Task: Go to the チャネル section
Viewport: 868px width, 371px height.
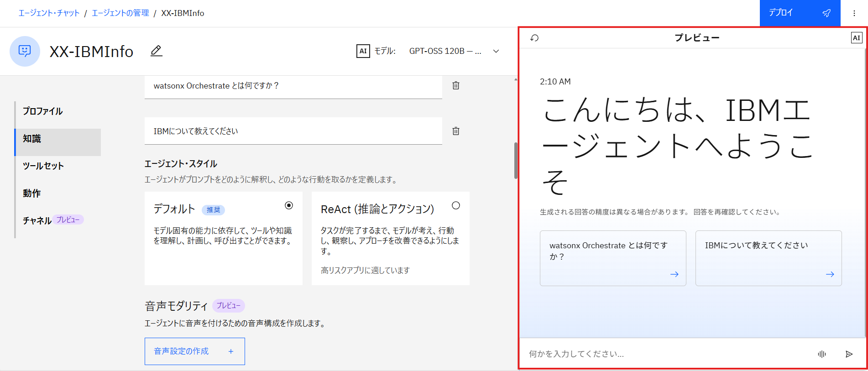Action: point(37,220)
